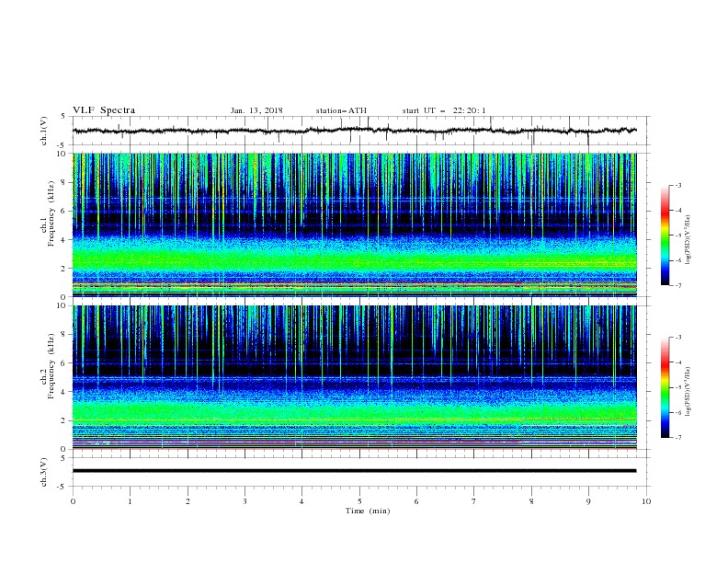This screenshot has height=563, width=728.
Task: Click the 'ch.1(V)' waveform axis label
Action: click(x=44, y=131)
